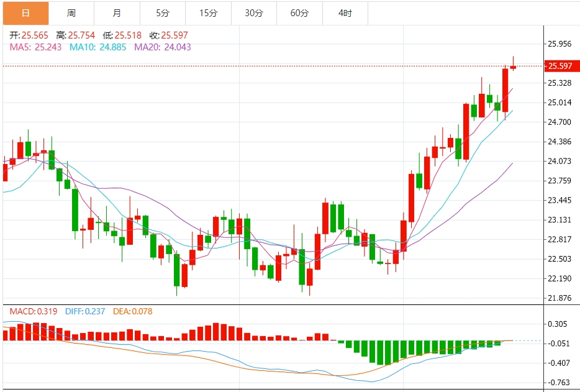Click the 22.817 price axis label
The width and height of the screenshot is (580, 392).
click(x=560, y=240)
